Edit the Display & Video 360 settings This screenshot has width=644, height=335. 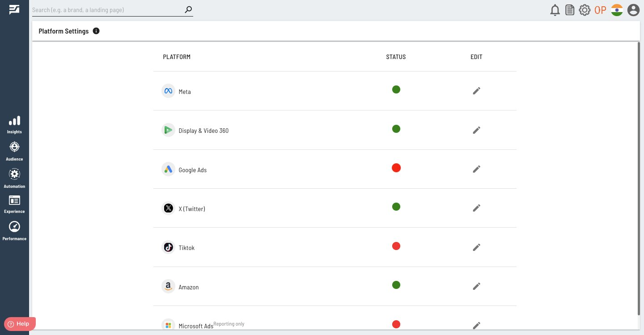pos(477,130)
